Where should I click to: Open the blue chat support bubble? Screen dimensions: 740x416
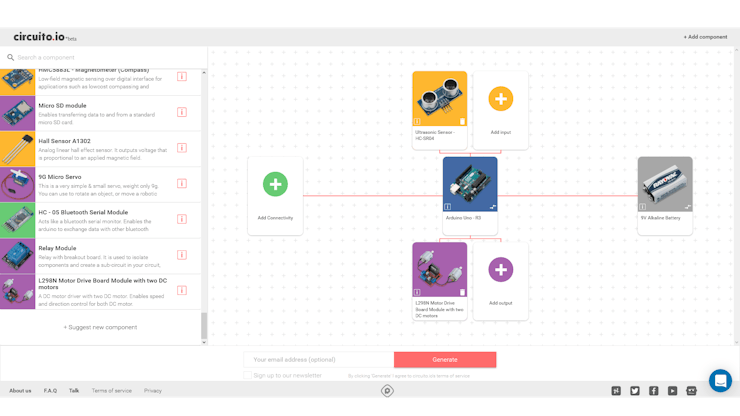pyautogui.click(x=720, y=381)
